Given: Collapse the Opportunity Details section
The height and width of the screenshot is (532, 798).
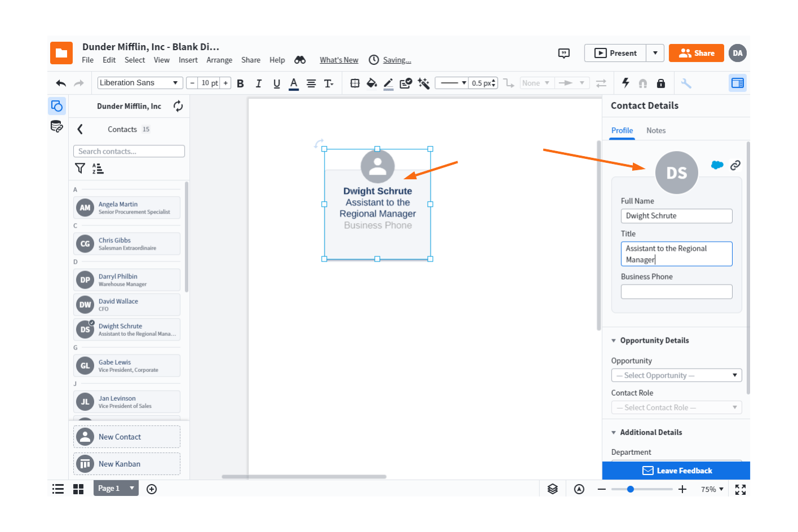Looking at the screenshot, I should (614, 340).
